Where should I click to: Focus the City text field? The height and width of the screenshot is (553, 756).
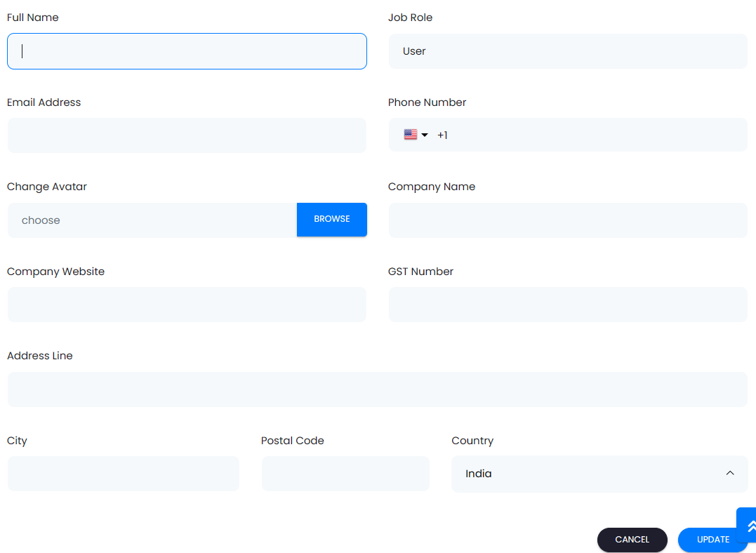[123, 474]
